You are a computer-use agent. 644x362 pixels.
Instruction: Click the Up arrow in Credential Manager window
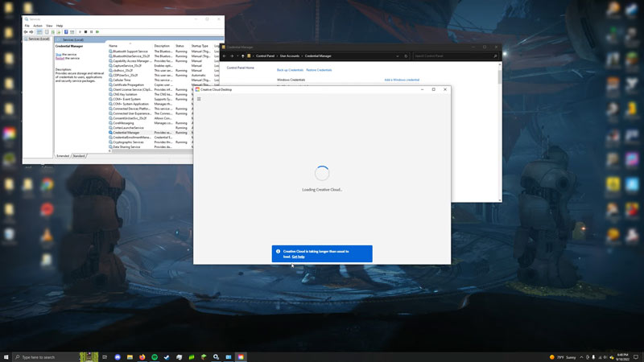click(x=243, y=56)
